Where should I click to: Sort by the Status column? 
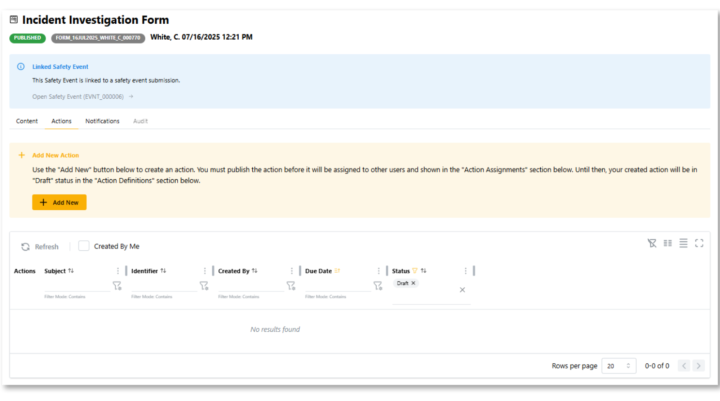click(x=424, y=270)
